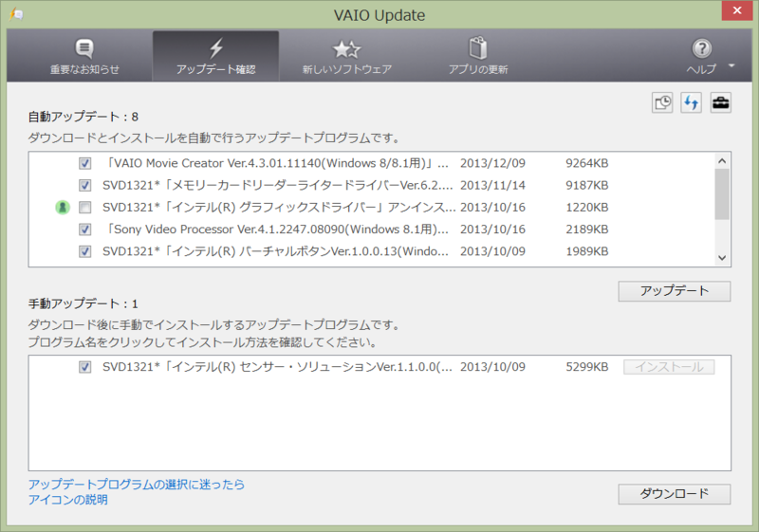Click the 2189KB size value
Image resolution: width=759 pixels, height=532 pixels.
point(586,229)
